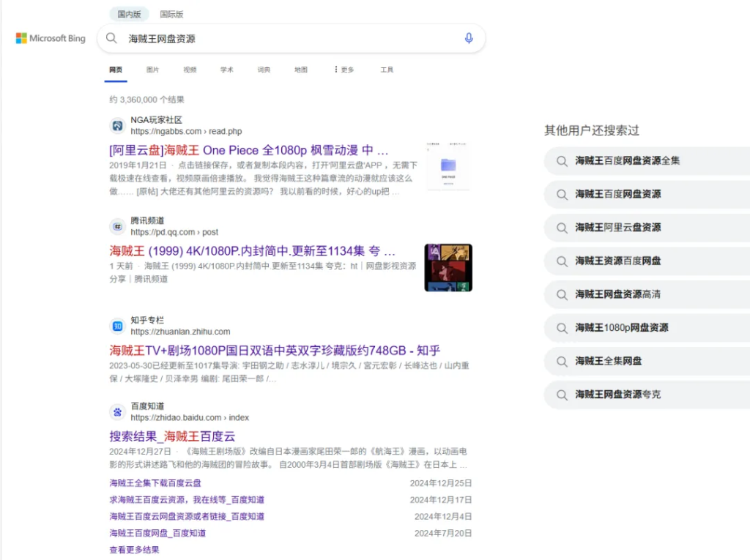This screenshot has height=560, width=750.
Task: Open the 工具 filter options
Action: coord(387,70)
